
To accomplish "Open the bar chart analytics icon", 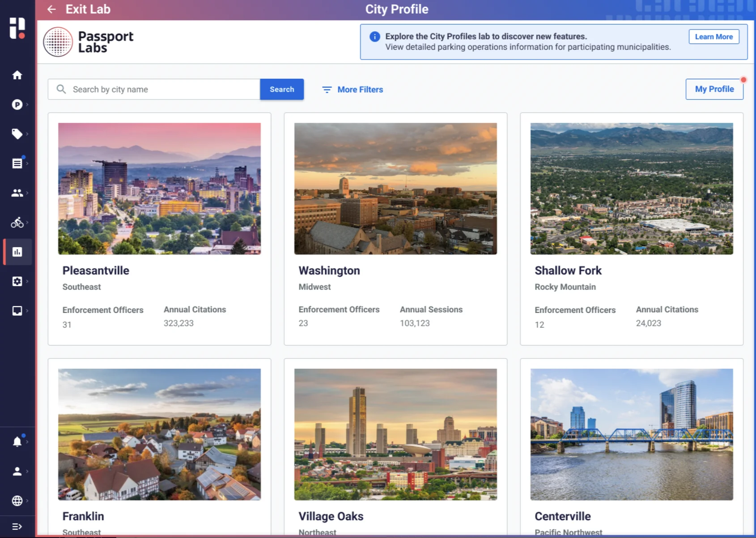I will pos(17,252).
